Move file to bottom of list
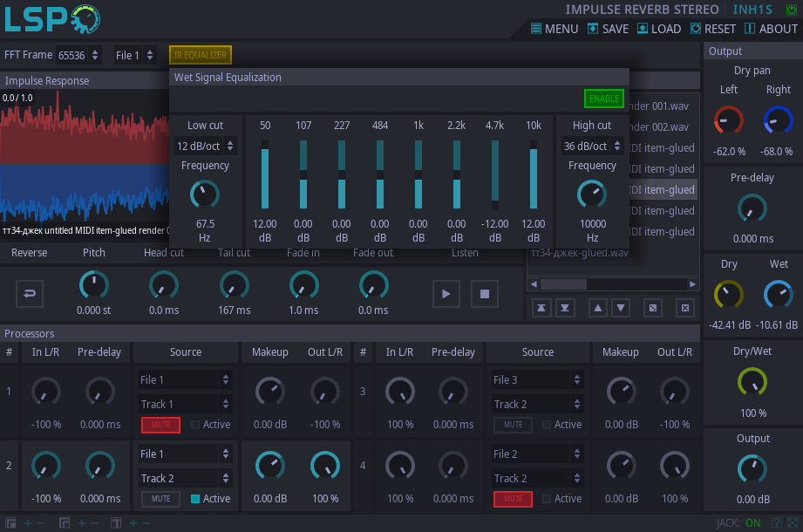The image size is (803, 532). click(565, 308)
